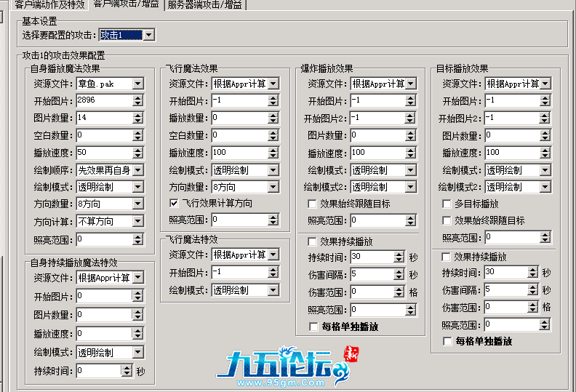Click 爆炸播放效果 播放速度 field showing 100
The width and height of the screenshot is (576, 392).
377,153
